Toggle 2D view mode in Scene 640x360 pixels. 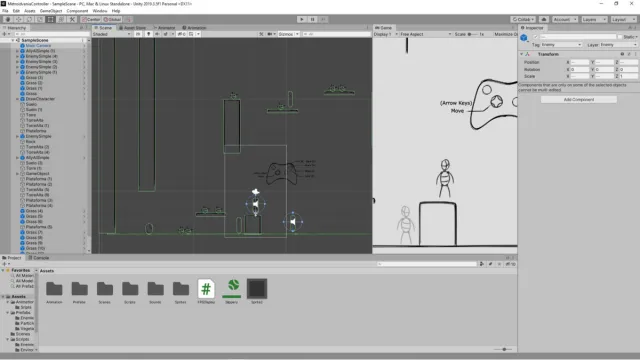tap(138, 34)
